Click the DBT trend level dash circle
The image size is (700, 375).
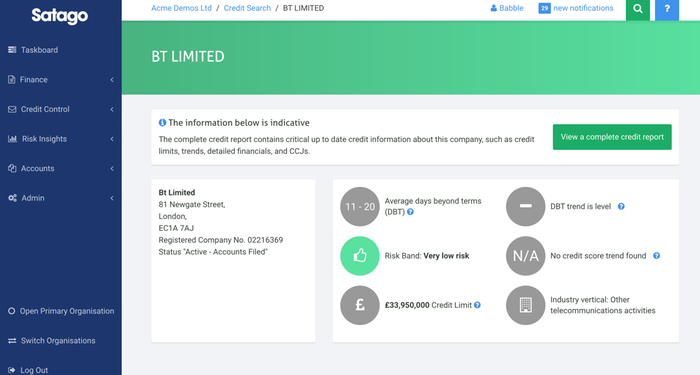[x=525, y=207]
